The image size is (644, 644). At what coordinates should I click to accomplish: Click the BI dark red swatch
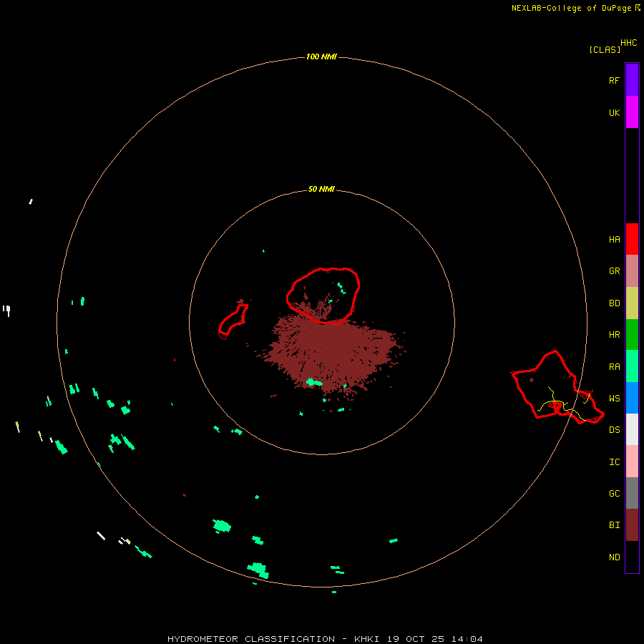(x=632, y=525)
